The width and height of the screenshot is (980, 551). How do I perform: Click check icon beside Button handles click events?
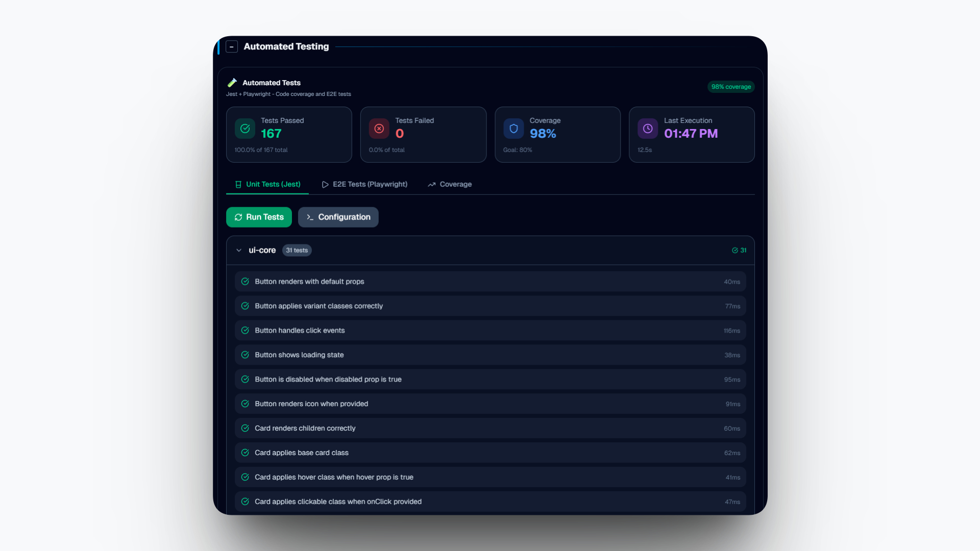click(245, 331)
